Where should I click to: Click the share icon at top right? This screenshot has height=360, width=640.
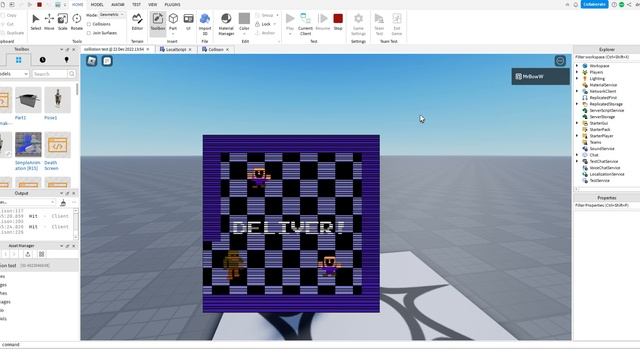(629, 4)
